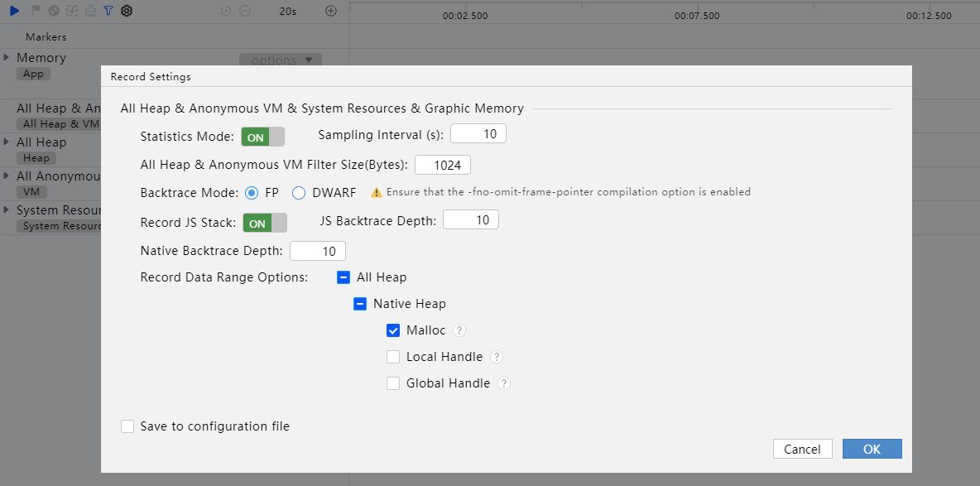Click the minus zoom-out icon beside 20s
The width and height of the screenshot is (980, 486).
245,11
